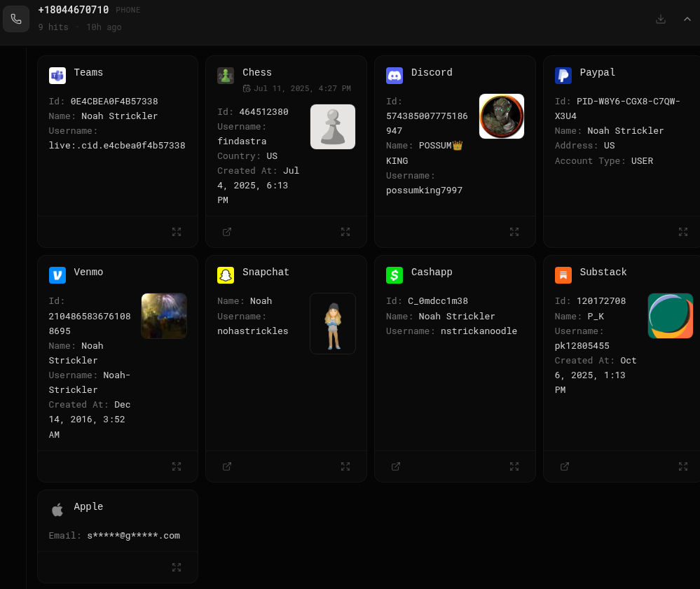Click the Chess pawn avatar image
Viewport: 700px width, 589px height.
[333, 127]
